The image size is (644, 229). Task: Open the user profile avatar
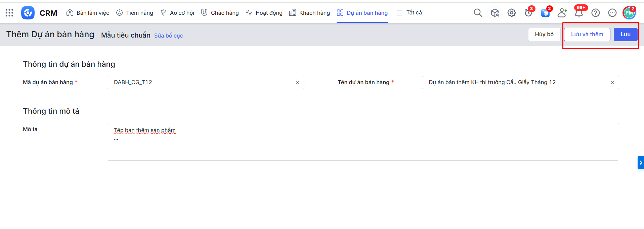pos(629,13)
